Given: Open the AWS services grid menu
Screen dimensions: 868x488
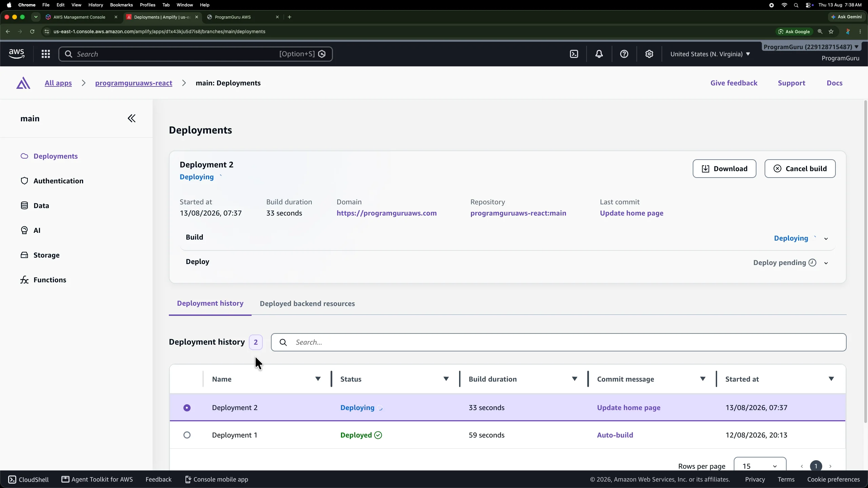Looking at the screenshot, I should click(46, 54).
